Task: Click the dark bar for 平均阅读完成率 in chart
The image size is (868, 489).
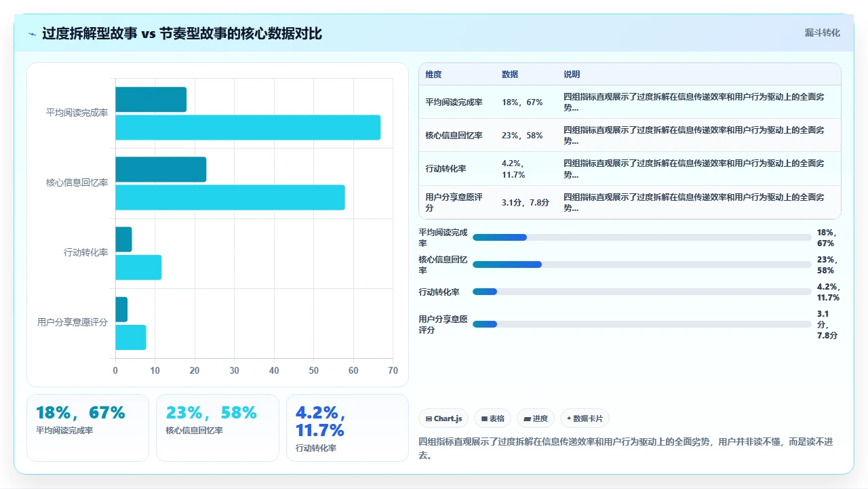Action: tap(151, 100)
